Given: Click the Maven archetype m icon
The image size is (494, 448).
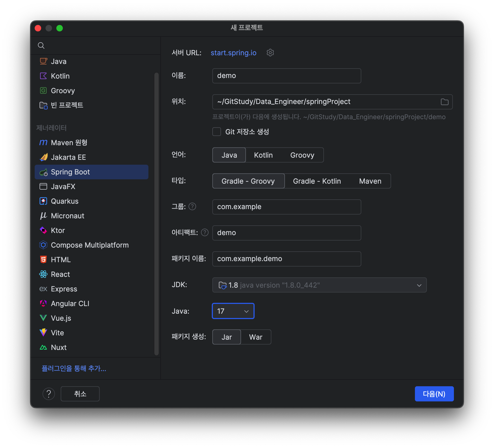Looking at the screenshot, I should click(43, 142).
